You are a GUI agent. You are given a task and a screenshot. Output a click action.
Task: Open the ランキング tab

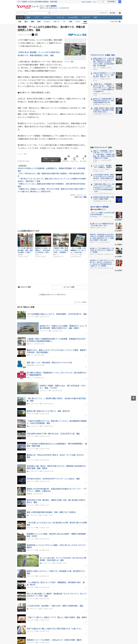(86, 17)
